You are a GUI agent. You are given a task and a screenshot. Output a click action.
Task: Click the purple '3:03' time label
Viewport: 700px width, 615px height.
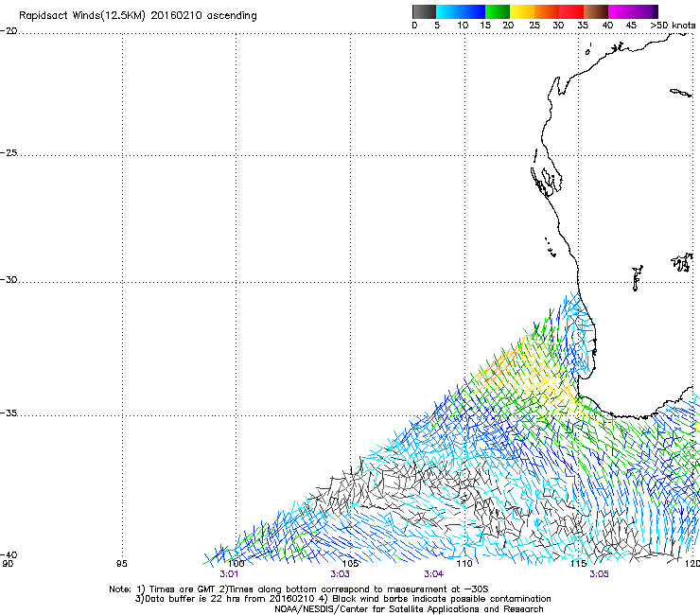(340, 574)
